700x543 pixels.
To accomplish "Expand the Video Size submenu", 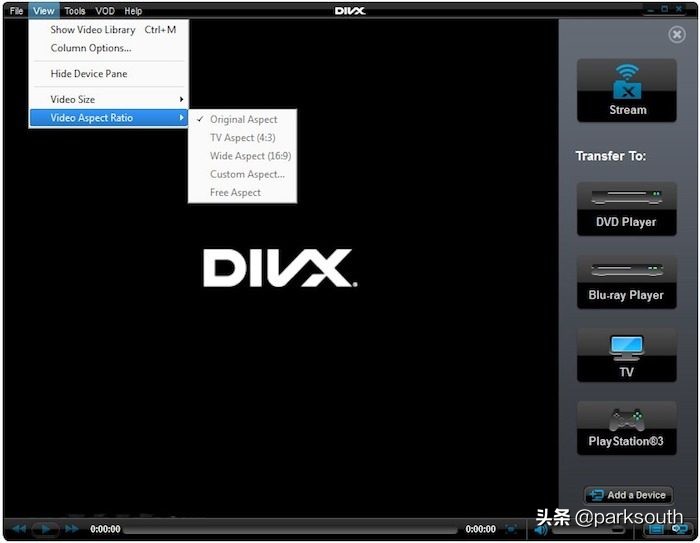I will point(109,99).
